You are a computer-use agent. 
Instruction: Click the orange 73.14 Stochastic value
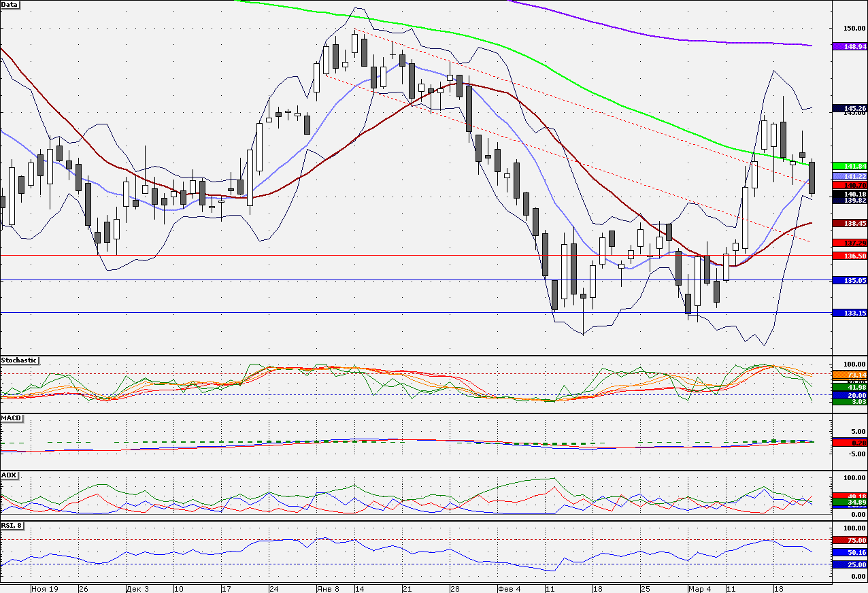coord(849,375)
